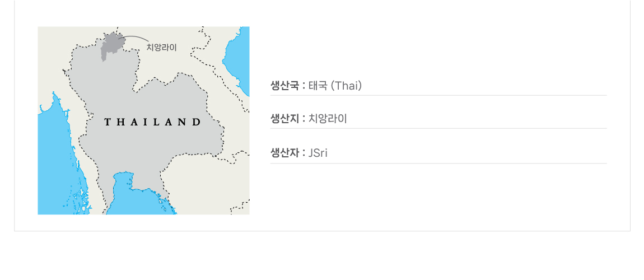Click the dark gray Chiang Rai region on the map

pos(110,44)
